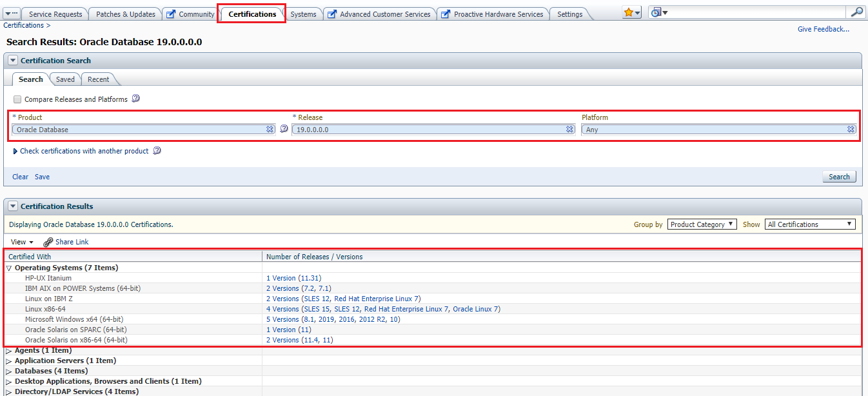The width and height of the screenshot is (868, 396).
Task: Click help icon next to Compare Releases
Action: [135, 99]
